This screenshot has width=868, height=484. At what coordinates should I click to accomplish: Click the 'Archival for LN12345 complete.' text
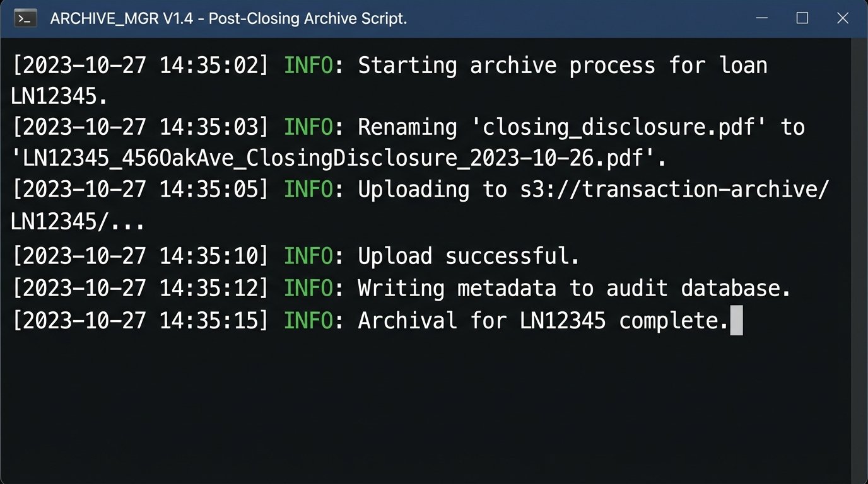click(x=543, y=321)
